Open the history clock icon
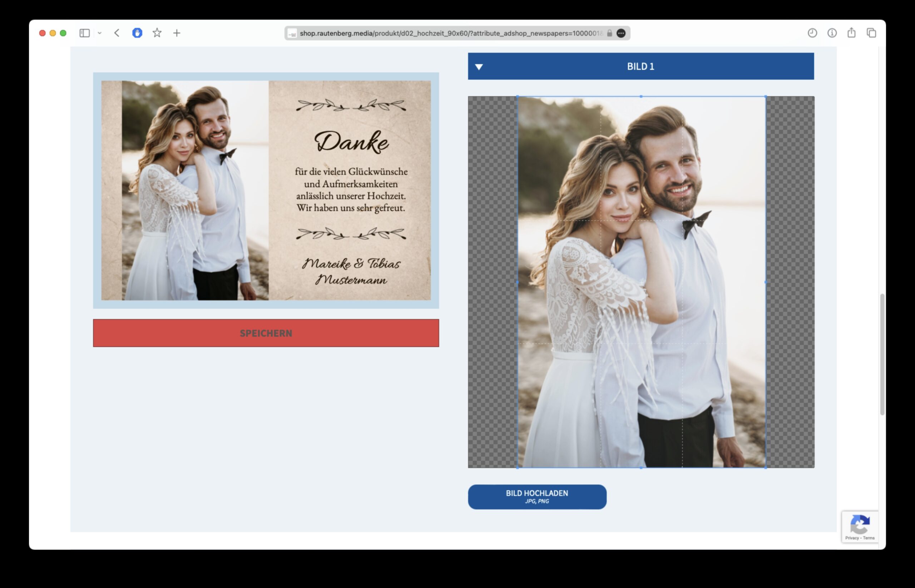 click(812, 33)
